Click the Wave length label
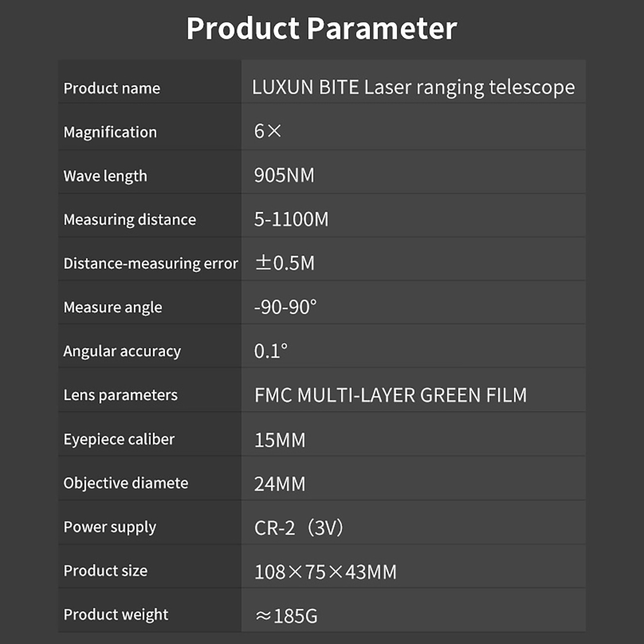This screenshot has width=644, height=644. pyautogui.click(x=105, y=176)
